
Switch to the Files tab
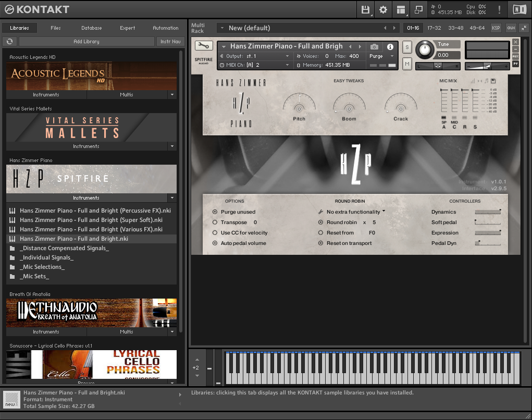pos(56,28)
